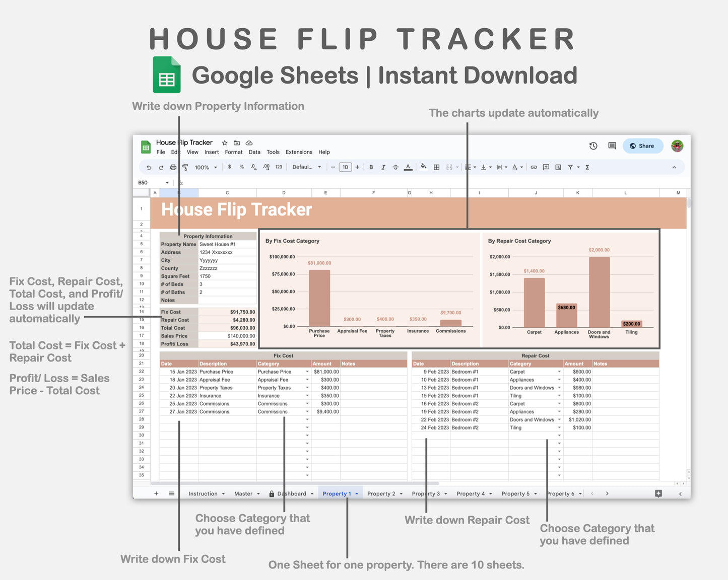Click the Bold formatting icon
This screenshot has width=728, height=580.
371,167
